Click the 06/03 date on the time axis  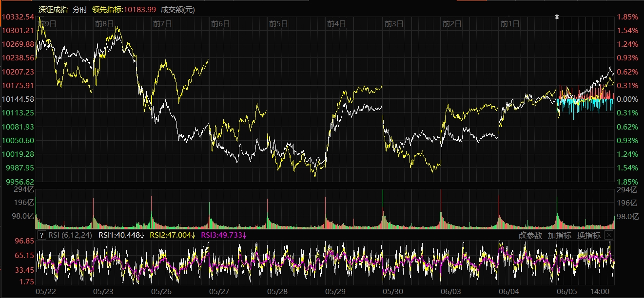click(x=450, y=291)
